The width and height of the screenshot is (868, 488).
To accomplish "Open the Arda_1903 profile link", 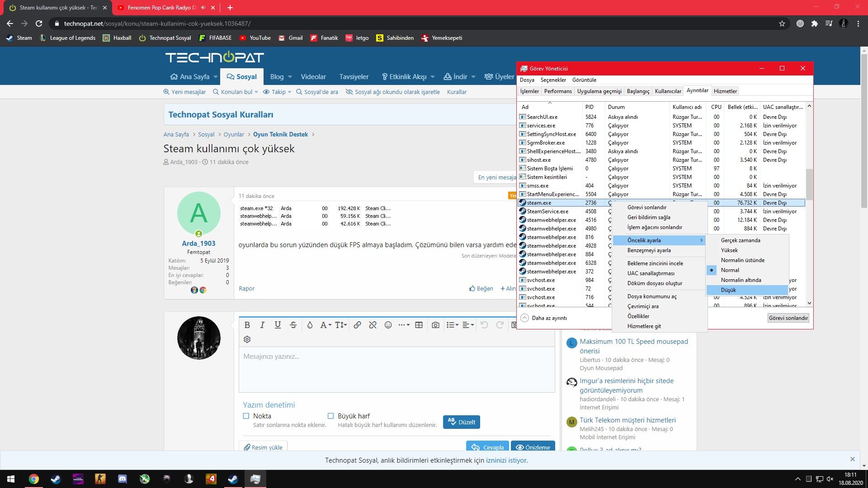I will (x=198, y=243).
